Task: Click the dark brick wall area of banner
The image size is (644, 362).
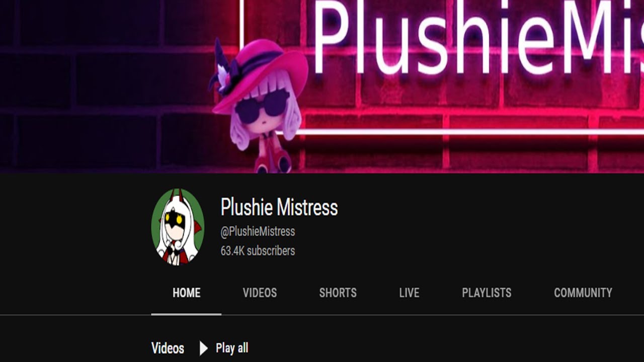Action: point(101,101)
